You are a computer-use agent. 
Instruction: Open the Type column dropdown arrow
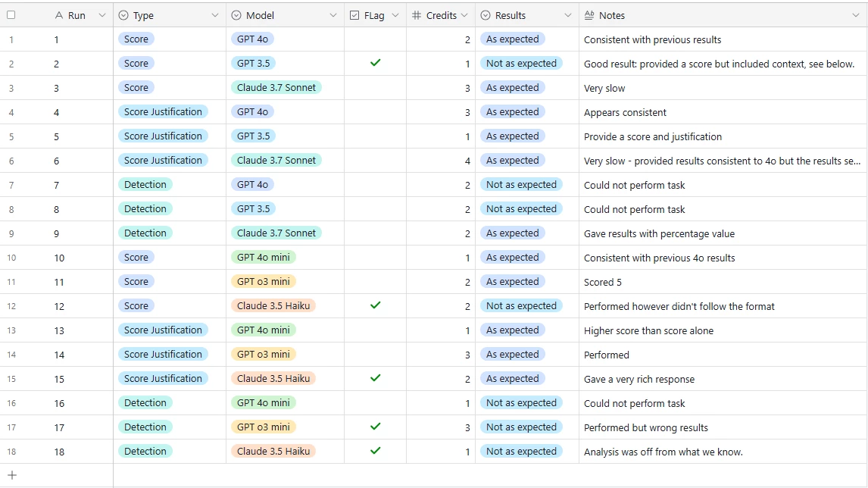tap(215, 15)
